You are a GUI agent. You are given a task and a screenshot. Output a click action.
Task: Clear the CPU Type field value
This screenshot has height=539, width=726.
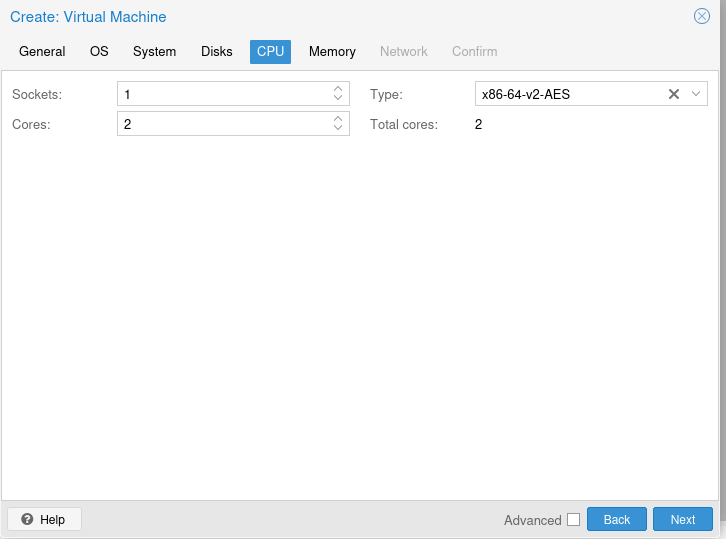(674, 94)
